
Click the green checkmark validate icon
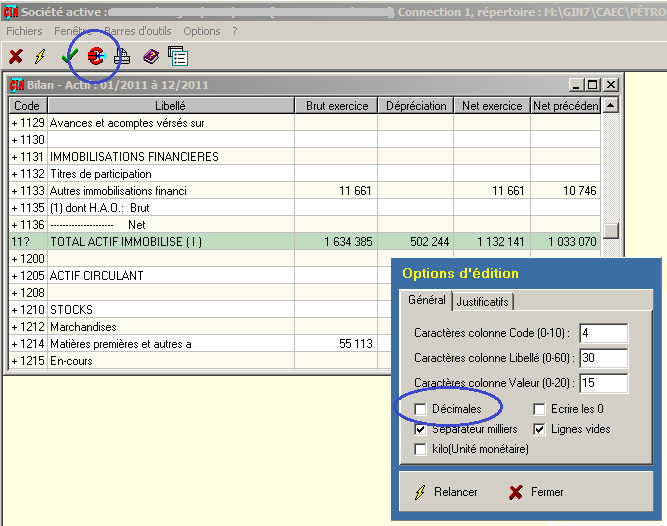tap(70, 56)
